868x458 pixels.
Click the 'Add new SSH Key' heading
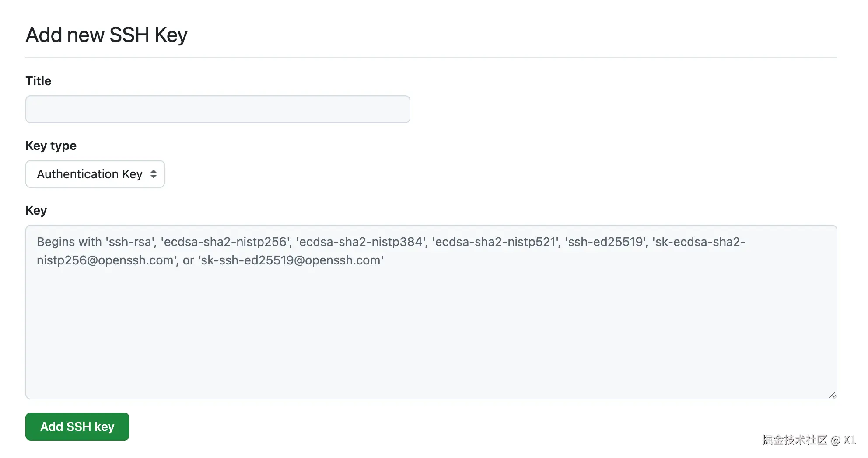(106, 35)
